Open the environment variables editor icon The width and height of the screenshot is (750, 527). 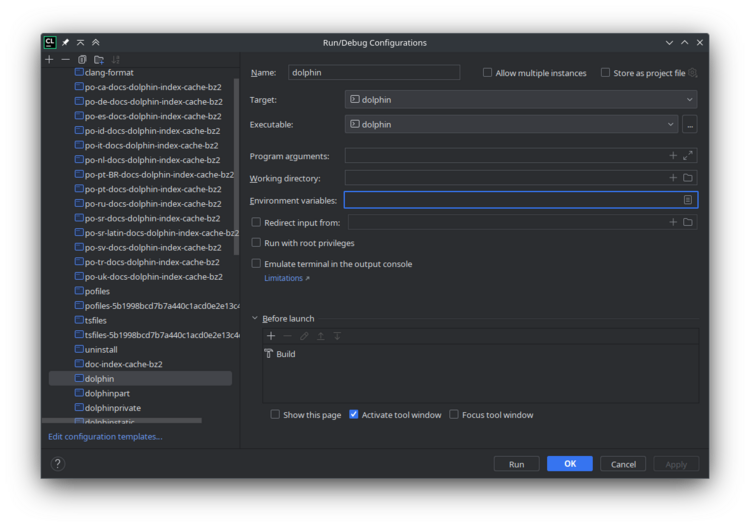click(x=688, y=200)
